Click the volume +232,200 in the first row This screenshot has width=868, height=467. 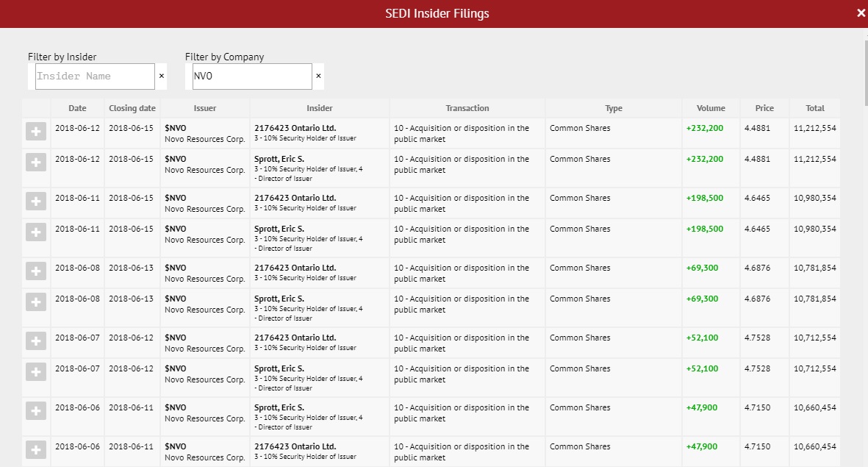coord(705,128)
